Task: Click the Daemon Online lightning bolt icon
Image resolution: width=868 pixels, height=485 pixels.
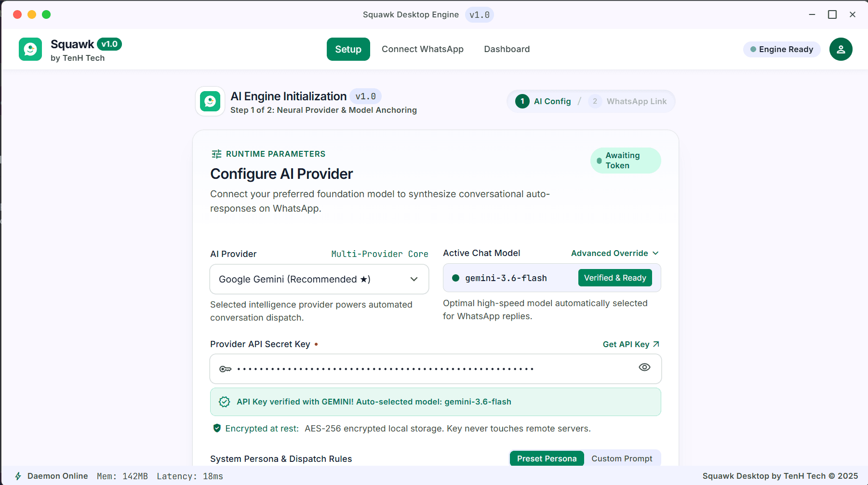Action: tap(18, 476)
